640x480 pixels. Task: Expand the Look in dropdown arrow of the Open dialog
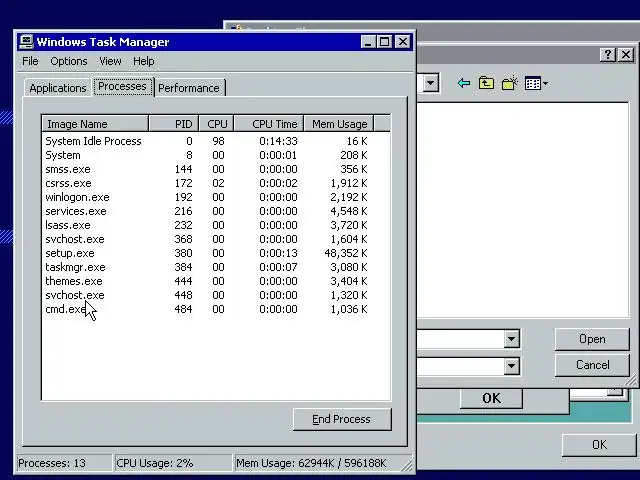click(x=430, y=83)
